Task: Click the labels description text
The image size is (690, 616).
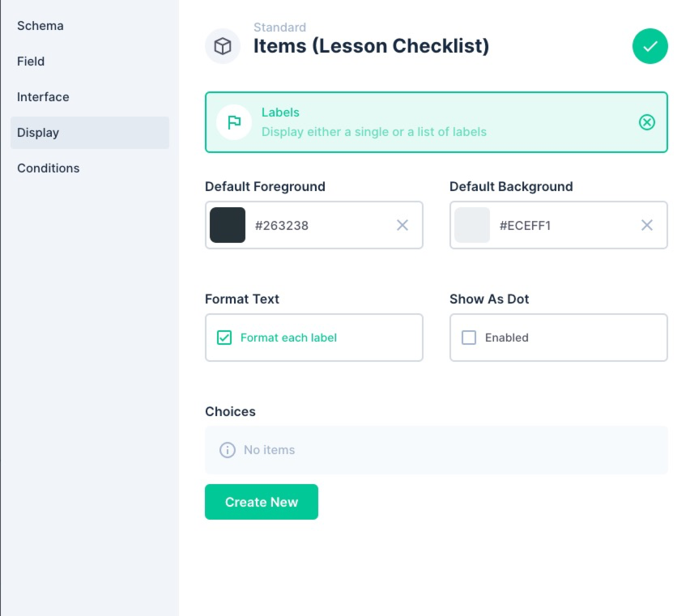Action: [374, 132]
